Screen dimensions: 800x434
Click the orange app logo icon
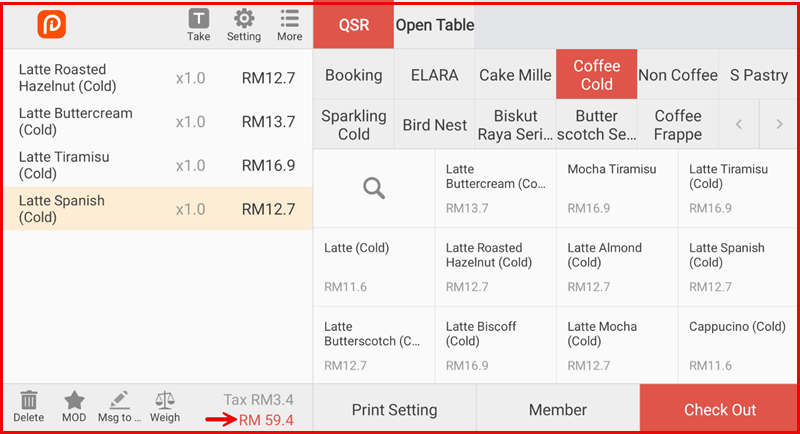click(x=51, y=25)
